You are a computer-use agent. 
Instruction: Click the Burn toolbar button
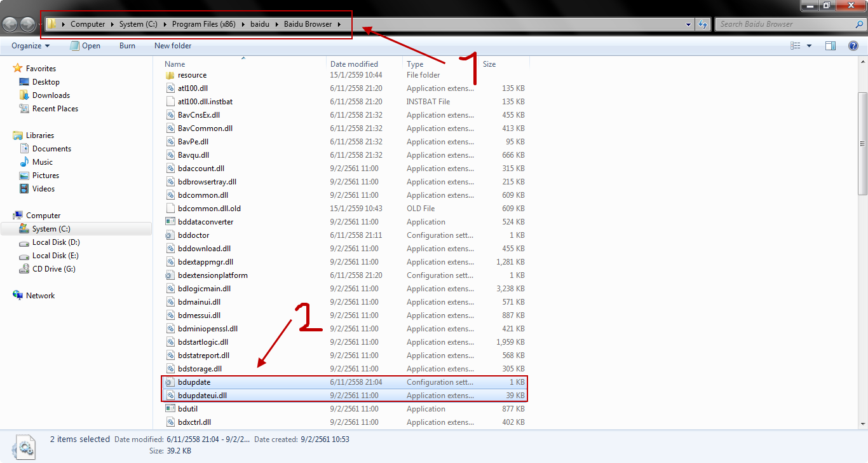click(x=127, y=46)
